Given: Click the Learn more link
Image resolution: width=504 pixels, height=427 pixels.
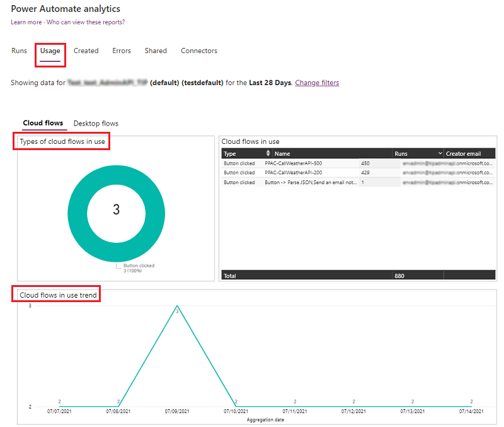Looking at the screenshot, I should pos(26,22).
